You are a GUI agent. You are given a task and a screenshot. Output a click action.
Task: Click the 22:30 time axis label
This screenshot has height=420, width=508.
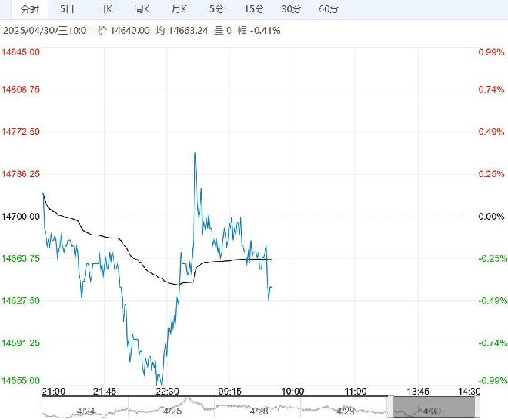167,392
